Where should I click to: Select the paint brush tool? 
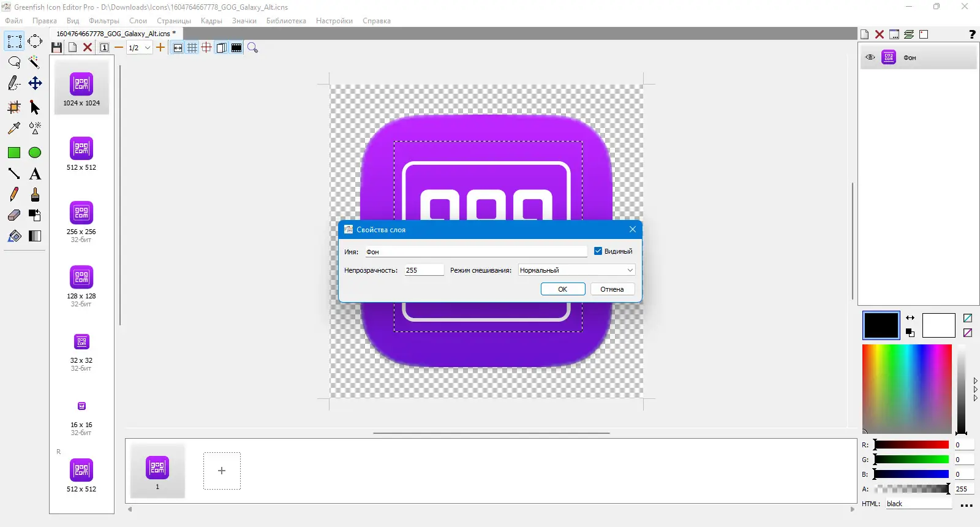pyautogui.click(x=35, y=194)
